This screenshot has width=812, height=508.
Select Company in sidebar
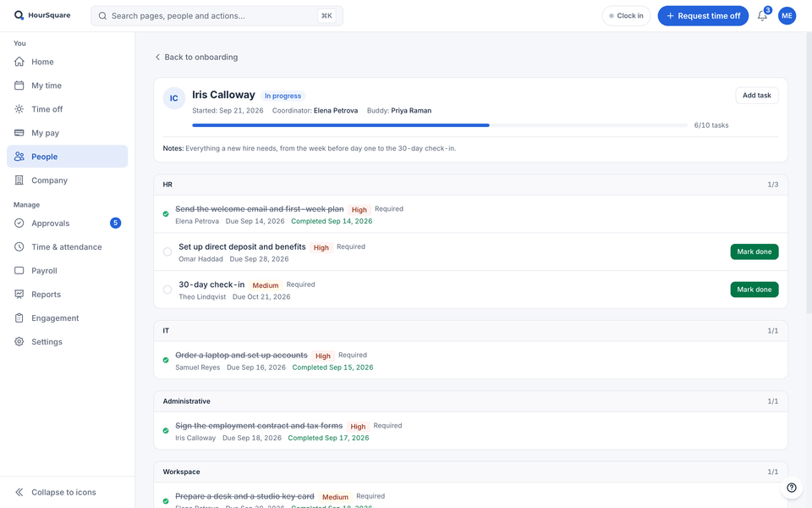click(x=68, y=180)
